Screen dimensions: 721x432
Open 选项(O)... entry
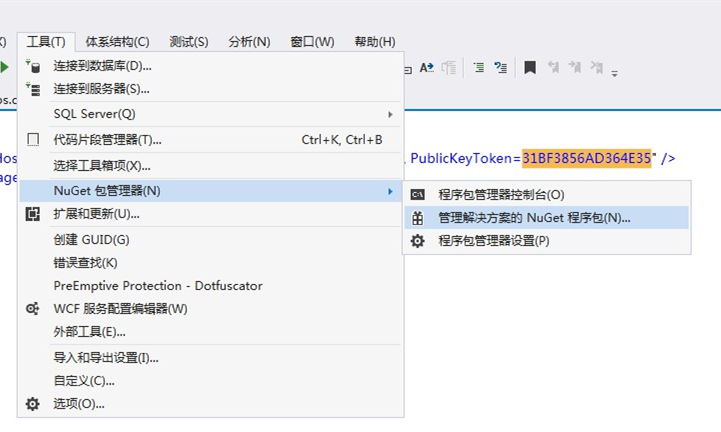coord(211,404)
